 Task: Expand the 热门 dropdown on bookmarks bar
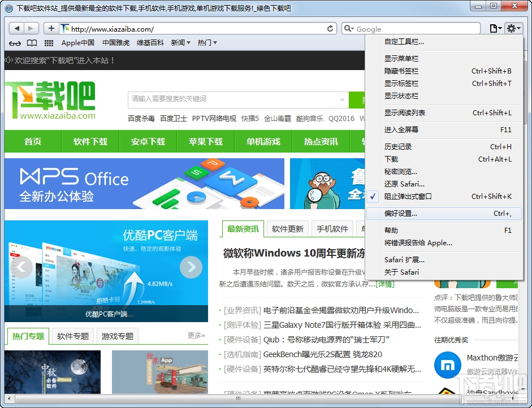coord(206,42)
